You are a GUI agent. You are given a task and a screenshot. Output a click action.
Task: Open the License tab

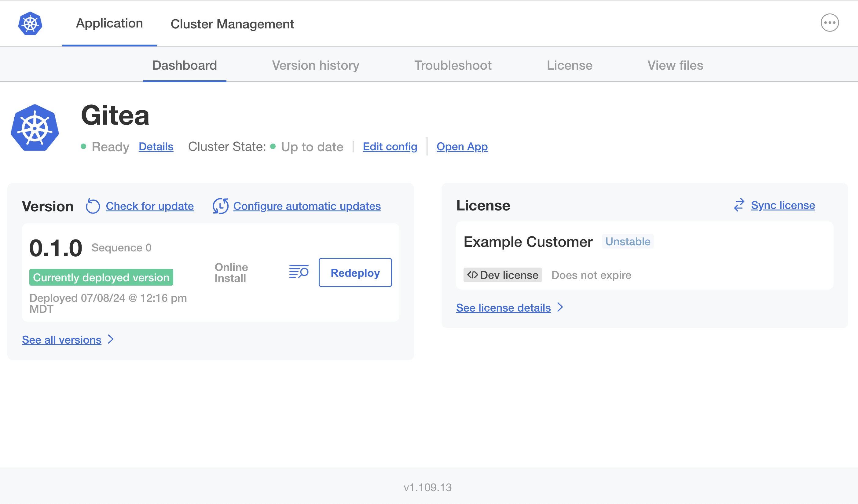coord(570,65)
